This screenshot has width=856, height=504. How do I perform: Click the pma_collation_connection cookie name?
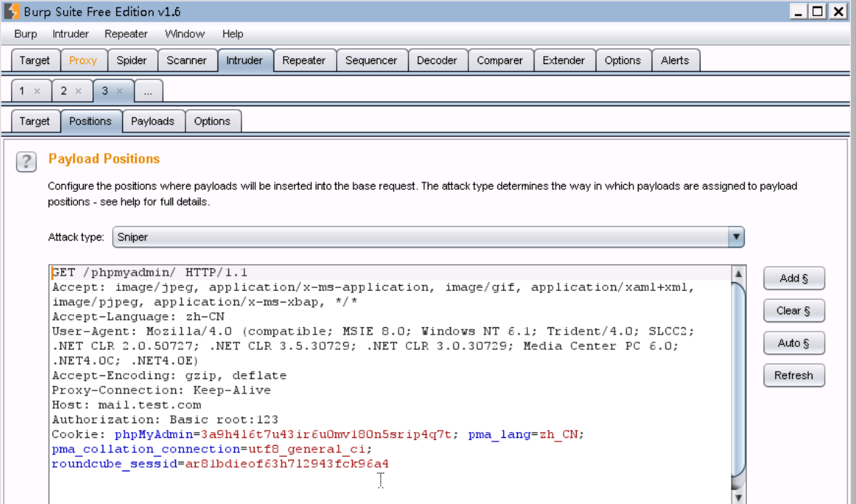[x=145, y=449]
